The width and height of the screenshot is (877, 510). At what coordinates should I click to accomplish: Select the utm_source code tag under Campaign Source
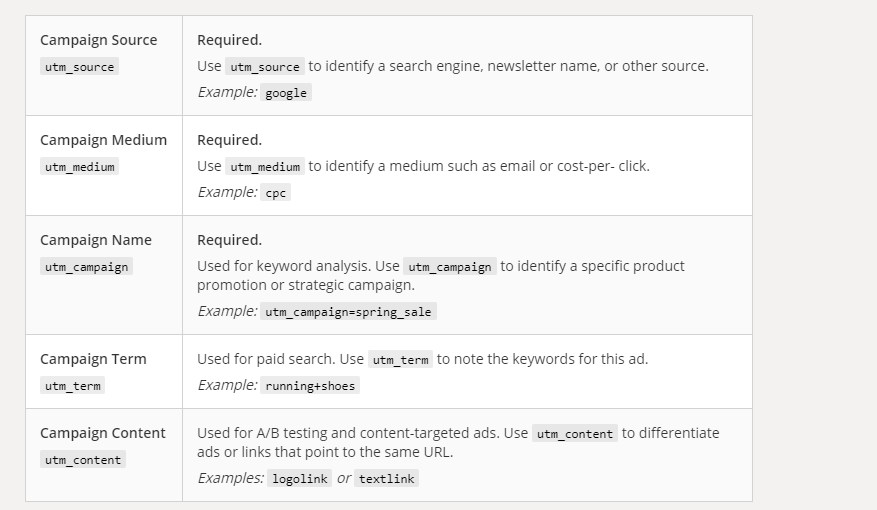click(x=79, y=67)
